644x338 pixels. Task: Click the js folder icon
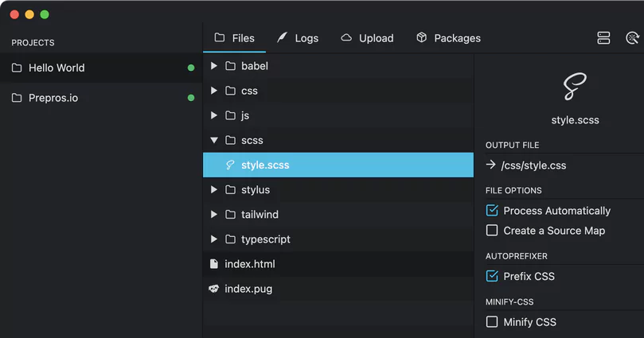[230, 115]
